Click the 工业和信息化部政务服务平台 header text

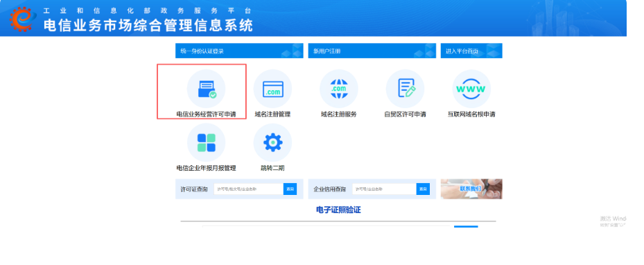148,10
